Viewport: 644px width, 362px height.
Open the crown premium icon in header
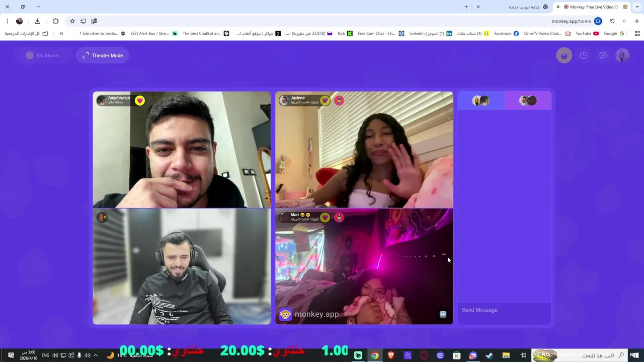pyautogui.click(x=564, y=55)
